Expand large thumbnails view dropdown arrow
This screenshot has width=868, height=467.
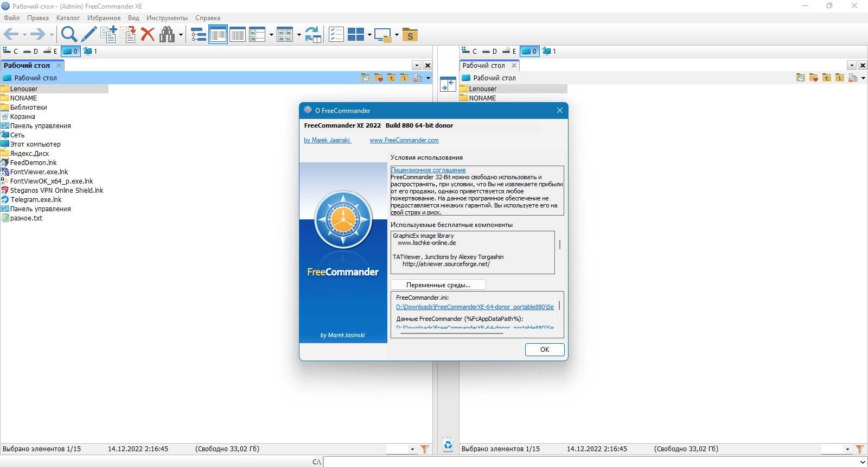pyautogui.click(x=299, y=35)
